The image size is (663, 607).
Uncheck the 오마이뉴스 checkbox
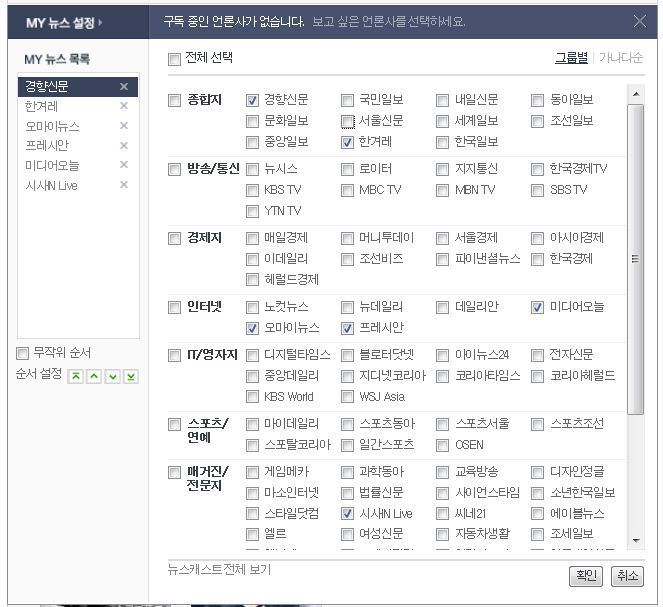pos(252,328)
